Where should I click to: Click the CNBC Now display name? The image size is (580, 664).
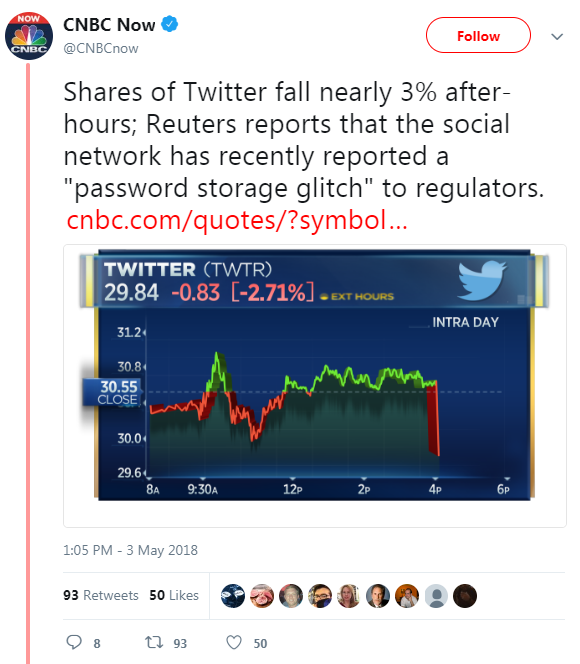coord(109,25)
